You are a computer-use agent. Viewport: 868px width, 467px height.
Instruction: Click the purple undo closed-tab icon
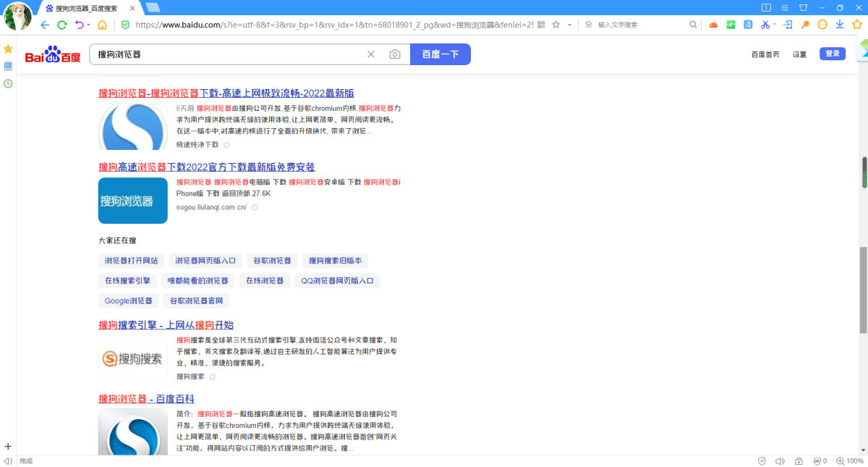click(x=79, y=25)
